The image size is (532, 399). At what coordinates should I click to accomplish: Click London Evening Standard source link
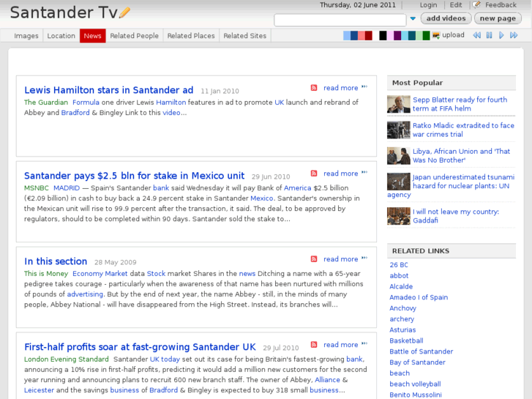pyautogui.click(x=66, y=359)
